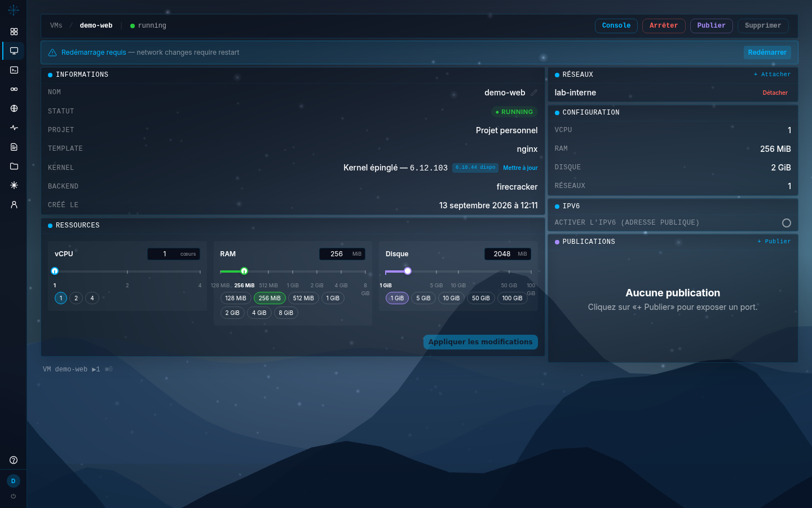Click the asterisk star icon in sidebar

pos(14,185)
